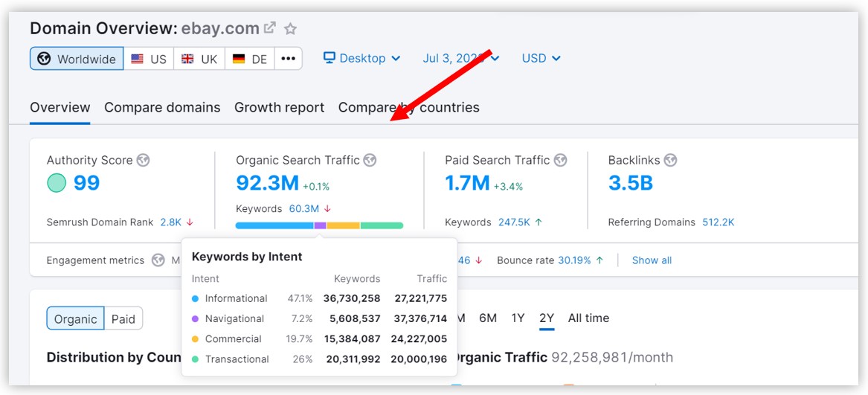Switch database to US
Viewport: 868px width, 395px height.
[148, 59]
